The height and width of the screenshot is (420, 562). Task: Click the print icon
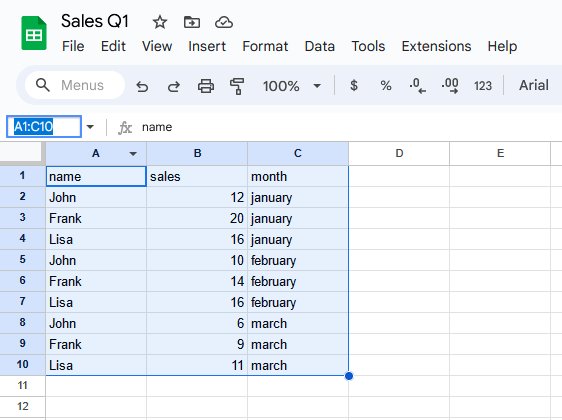pyautogui.click(x=206, y=86)
